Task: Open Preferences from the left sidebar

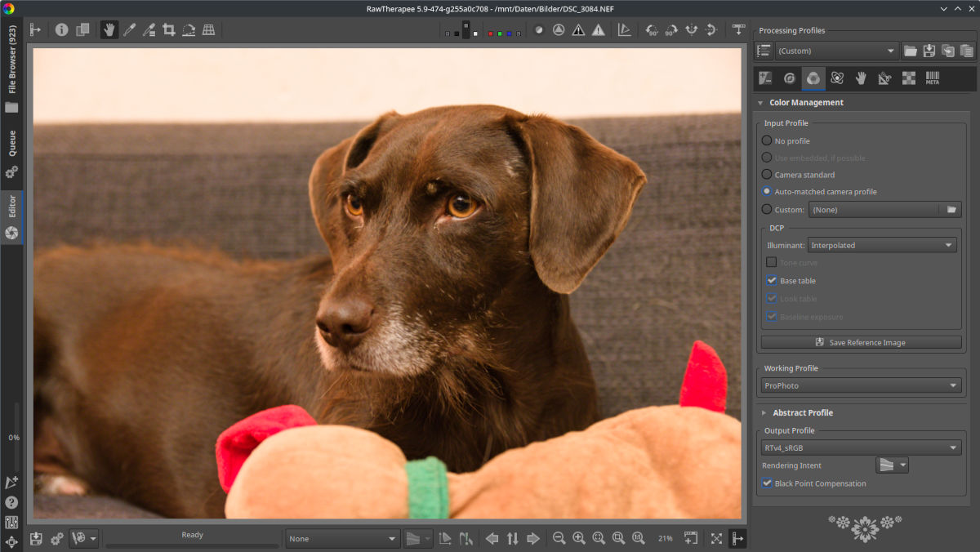Action: [x=11, y=521]
